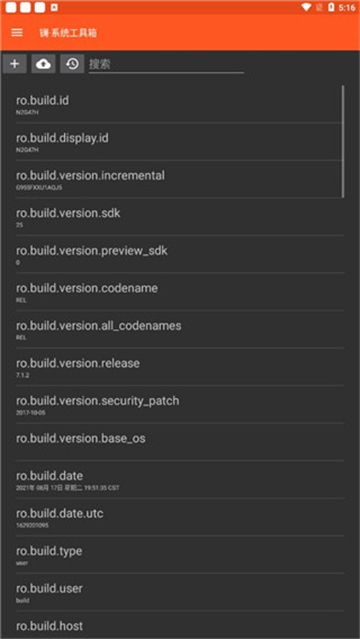This screenshot has height=639, width=360.
Task: Select ro.build.version.incremental entry
Action: [179, 179]
